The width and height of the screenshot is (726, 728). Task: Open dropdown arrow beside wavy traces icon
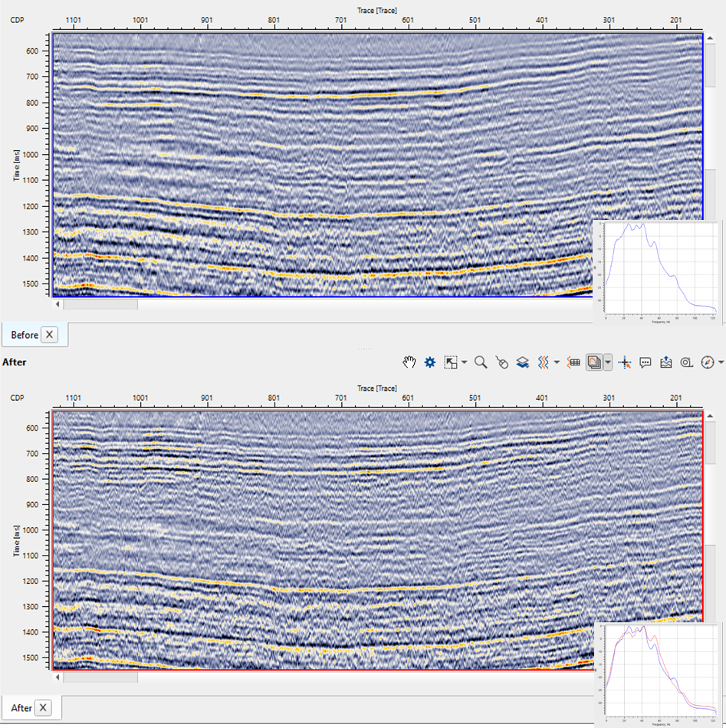coord(556,362)
